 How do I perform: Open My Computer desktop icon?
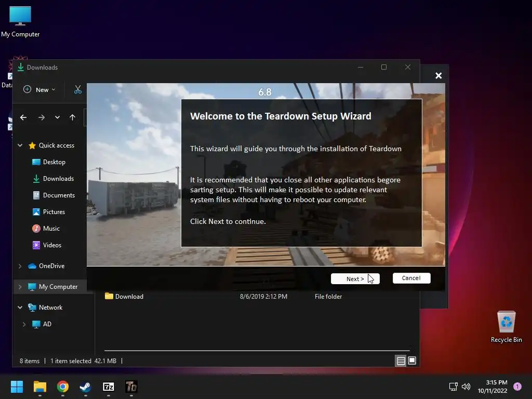point(20,21)
